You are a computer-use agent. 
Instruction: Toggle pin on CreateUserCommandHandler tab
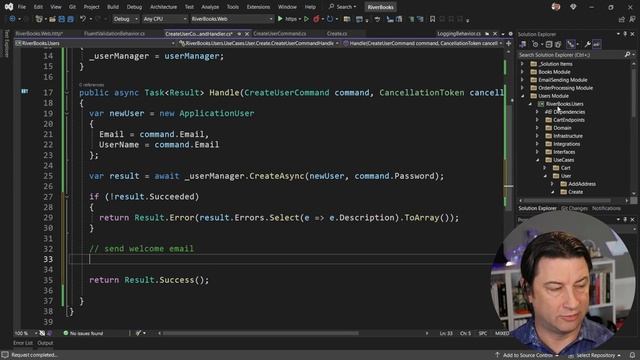click(239, 34)
